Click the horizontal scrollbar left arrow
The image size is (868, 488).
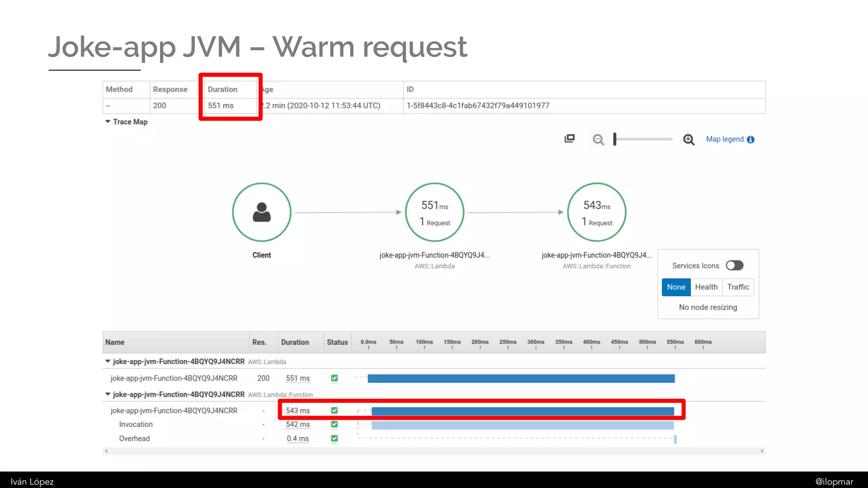click(106, 451)
